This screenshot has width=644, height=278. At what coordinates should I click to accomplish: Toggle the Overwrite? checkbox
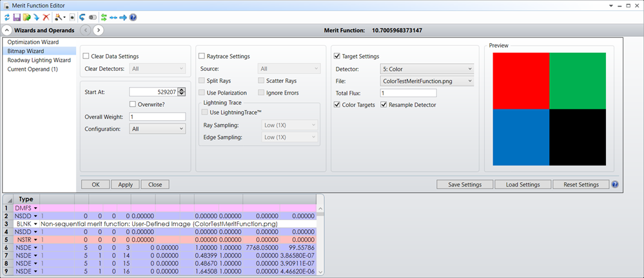[x=133, y=104]
